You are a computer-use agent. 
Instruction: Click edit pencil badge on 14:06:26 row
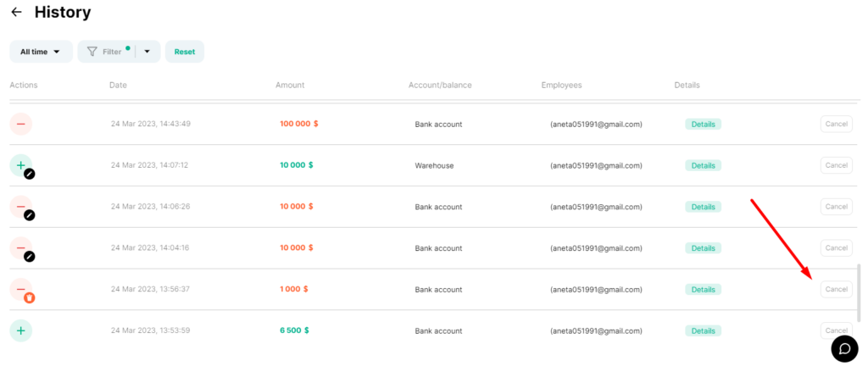tap(30, 215)
